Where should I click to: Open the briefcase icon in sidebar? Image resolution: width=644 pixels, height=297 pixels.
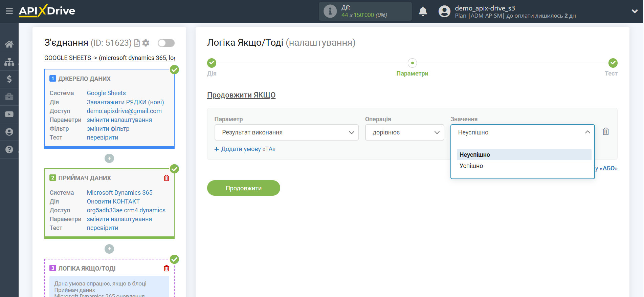(x=9, y=97)
